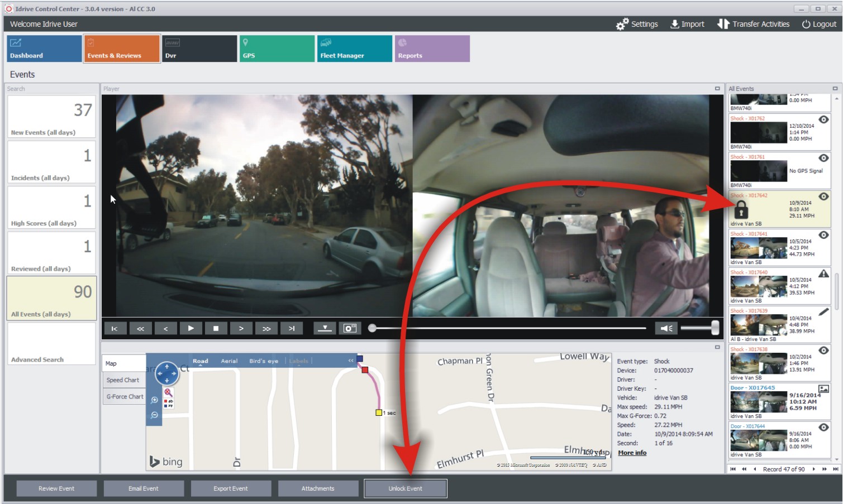Maximize the map details panel
This screenshot has width=843, height=504.
point(717,347)
